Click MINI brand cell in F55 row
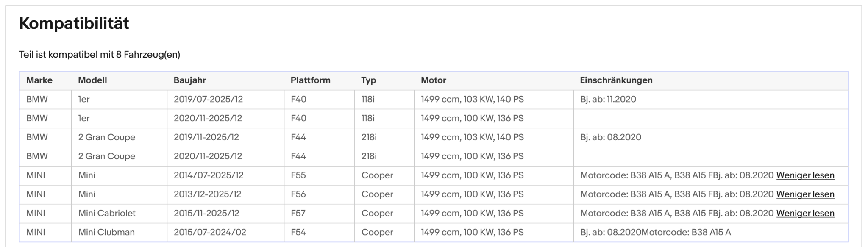 coord(45,175)
